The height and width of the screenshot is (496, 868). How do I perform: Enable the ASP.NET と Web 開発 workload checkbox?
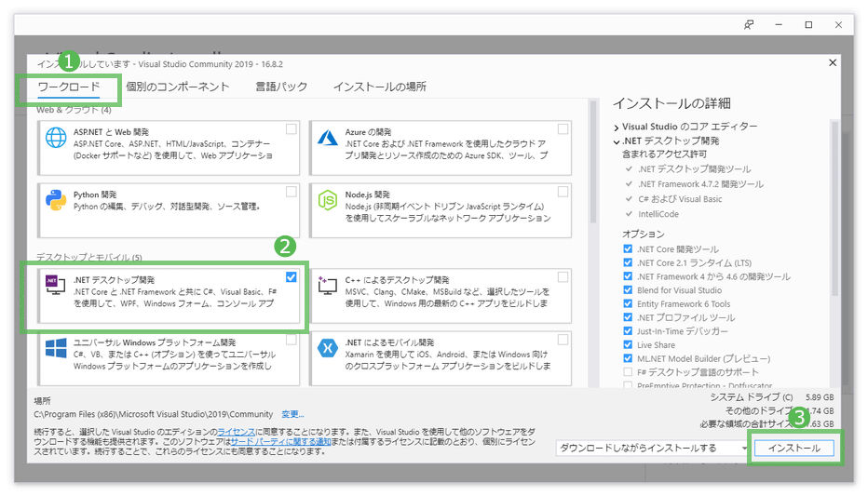292,129
